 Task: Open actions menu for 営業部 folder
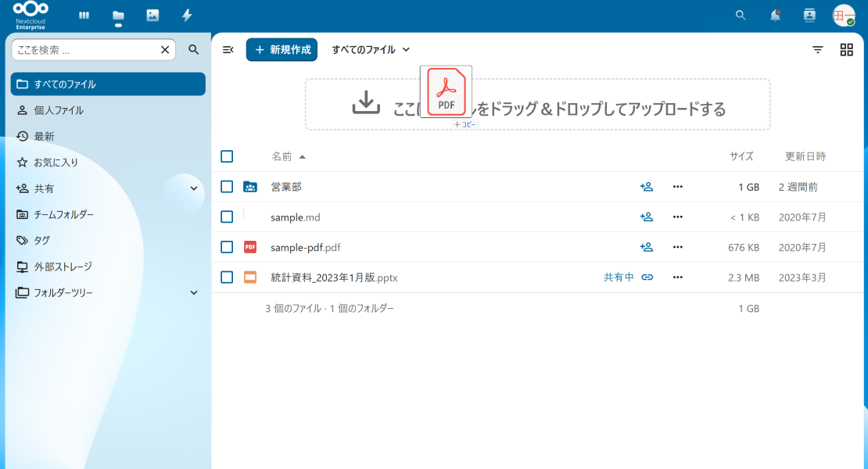(x=677, y=187)
